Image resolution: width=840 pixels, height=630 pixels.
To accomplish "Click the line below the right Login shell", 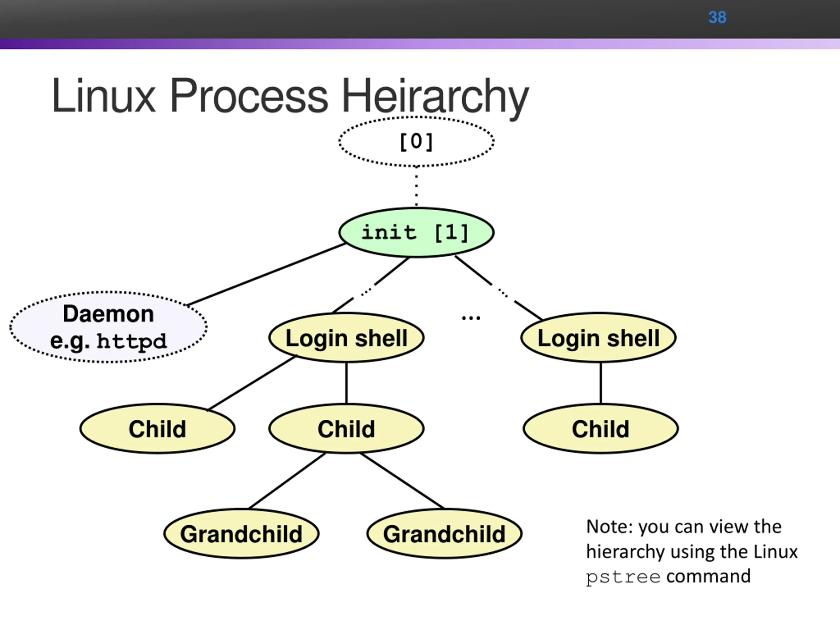I will [600, 383].
